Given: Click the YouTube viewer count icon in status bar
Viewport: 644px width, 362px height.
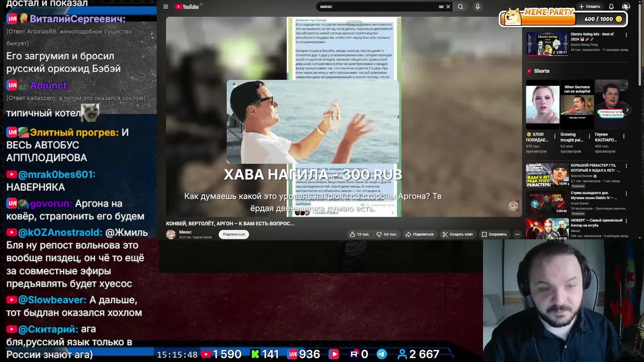Looking at the screenshot, I should (x=206, y=354).
